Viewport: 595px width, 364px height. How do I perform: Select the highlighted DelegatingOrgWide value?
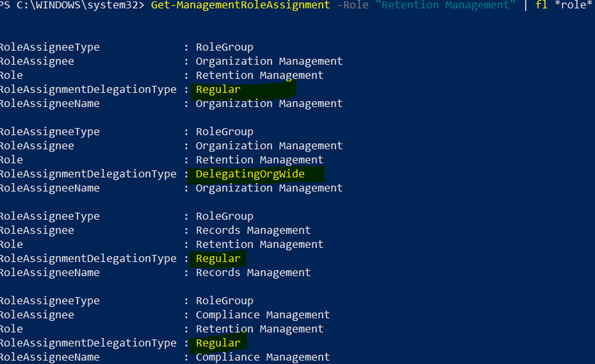pyautogui.click(x=250, y=174)
